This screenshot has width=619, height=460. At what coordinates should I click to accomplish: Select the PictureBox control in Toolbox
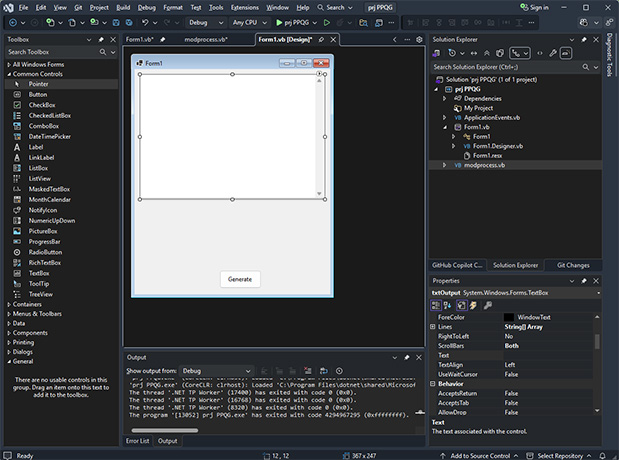pos(43,231)
